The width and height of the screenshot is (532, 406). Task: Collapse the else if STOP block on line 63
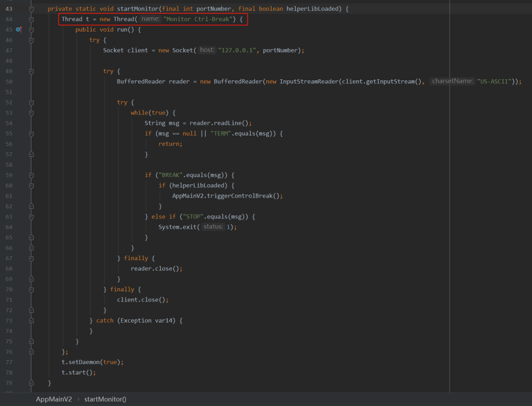click(31, 217)
